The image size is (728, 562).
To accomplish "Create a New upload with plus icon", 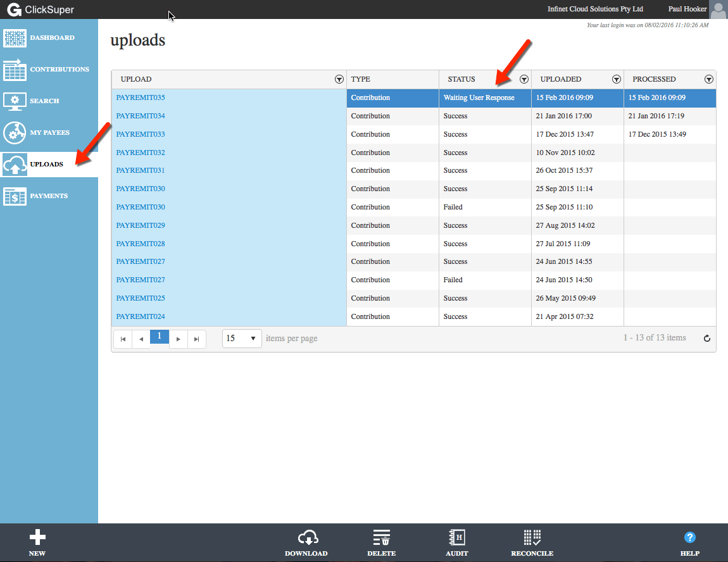I will pos(37,537).
